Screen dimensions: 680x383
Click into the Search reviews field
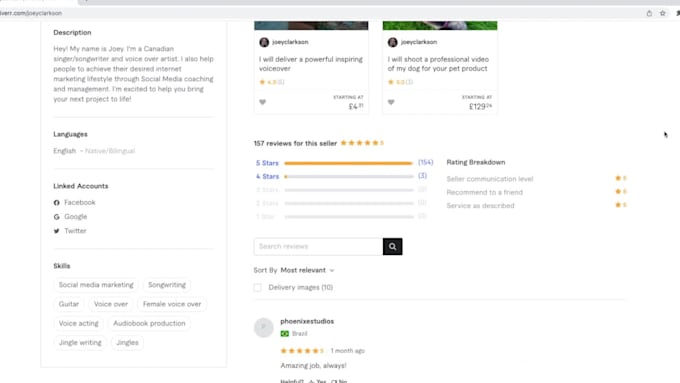click(x=318, y=246)
